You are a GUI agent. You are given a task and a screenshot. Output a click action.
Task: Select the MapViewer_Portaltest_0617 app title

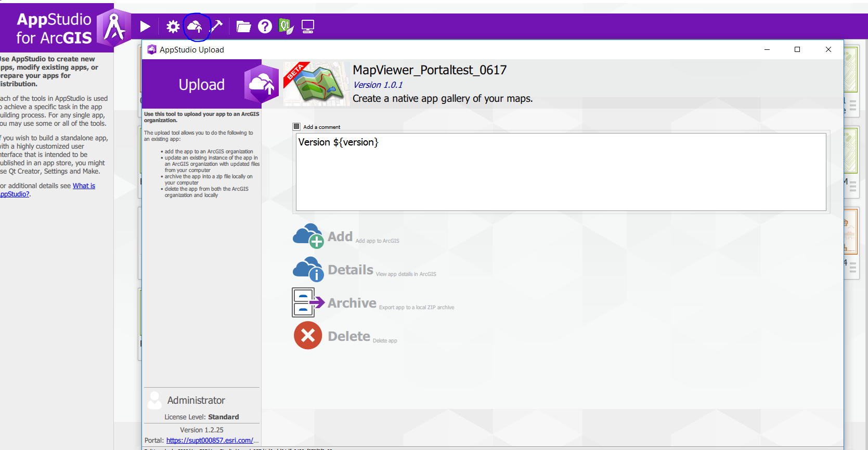(x=430, y=70)
